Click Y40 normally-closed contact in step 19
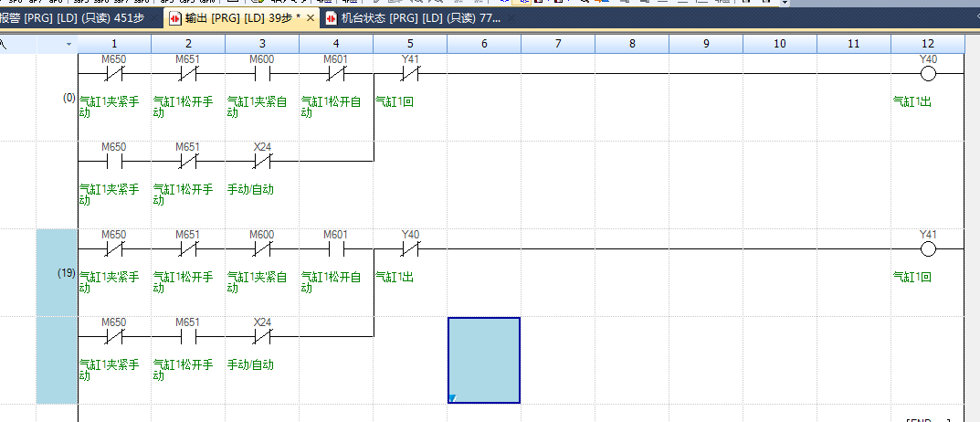Viewport: 980px width, 422px height. (410, 248)
